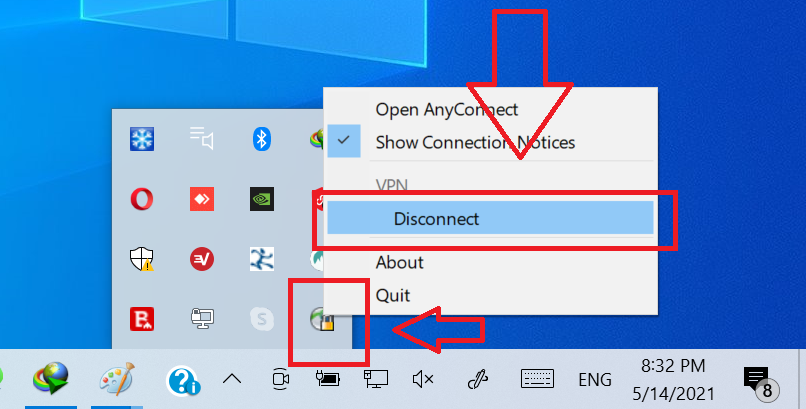Collapse the hidden icons chevron
This screenshot has height=409, width=806.
click(232, 379)
